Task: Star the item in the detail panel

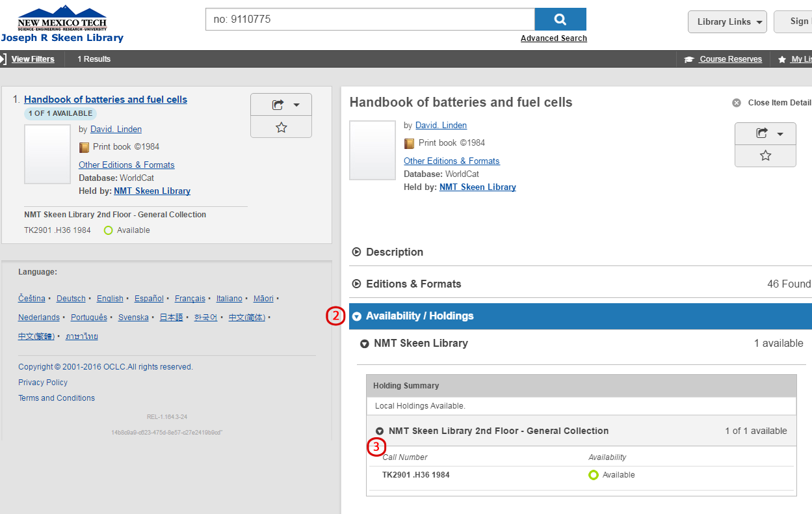Action: pyautogui.click(x=765, y=156)
